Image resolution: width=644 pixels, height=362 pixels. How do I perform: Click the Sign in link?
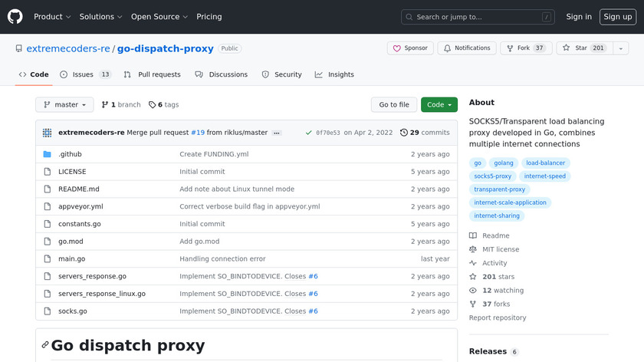(x=579, y=17)
